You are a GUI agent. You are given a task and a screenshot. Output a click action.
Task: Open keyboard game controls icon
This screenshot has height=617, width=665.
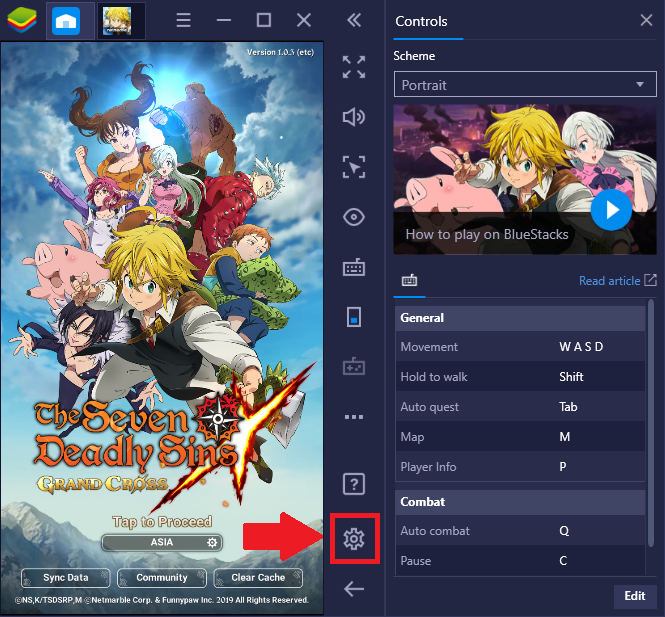click(354, 268)
